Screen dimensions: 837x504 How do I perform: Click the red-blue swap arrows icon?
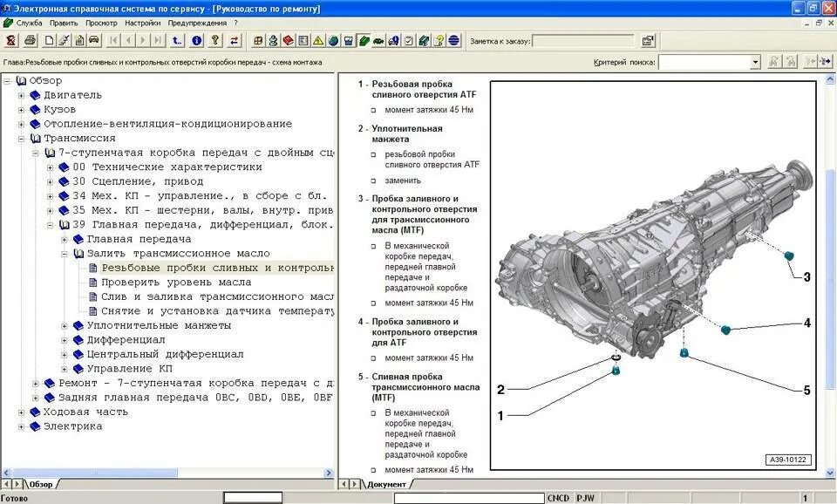point(235,41)
